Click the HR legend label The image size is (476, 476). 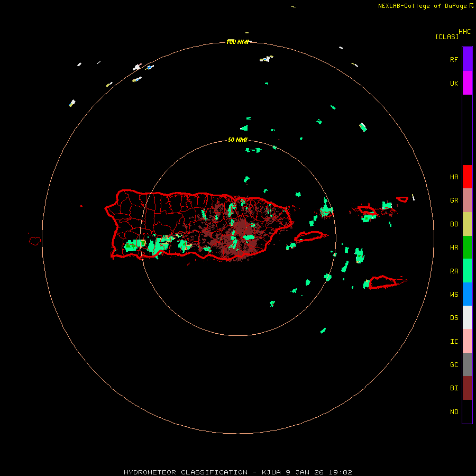(x=454, y=248)
